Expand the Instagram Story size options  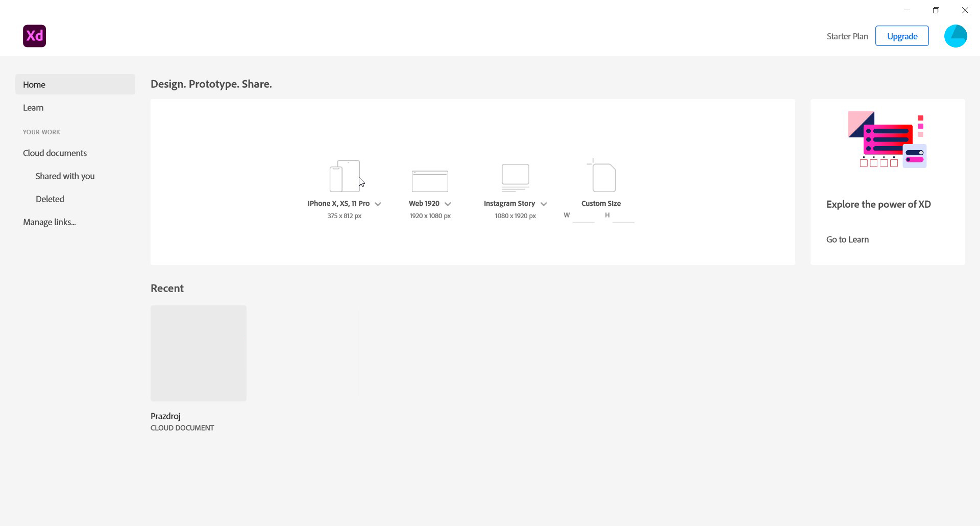[543, 204]
